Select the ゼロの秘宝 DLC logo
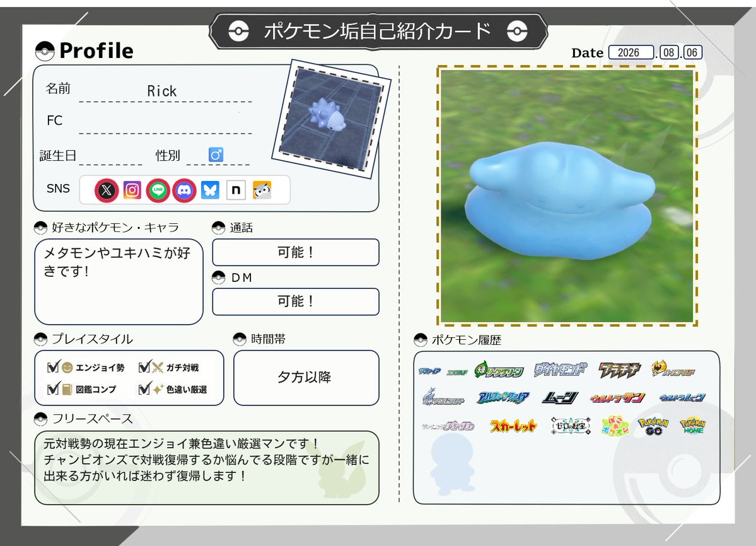This screenshot has width=756, height=546. pos(571,426)
